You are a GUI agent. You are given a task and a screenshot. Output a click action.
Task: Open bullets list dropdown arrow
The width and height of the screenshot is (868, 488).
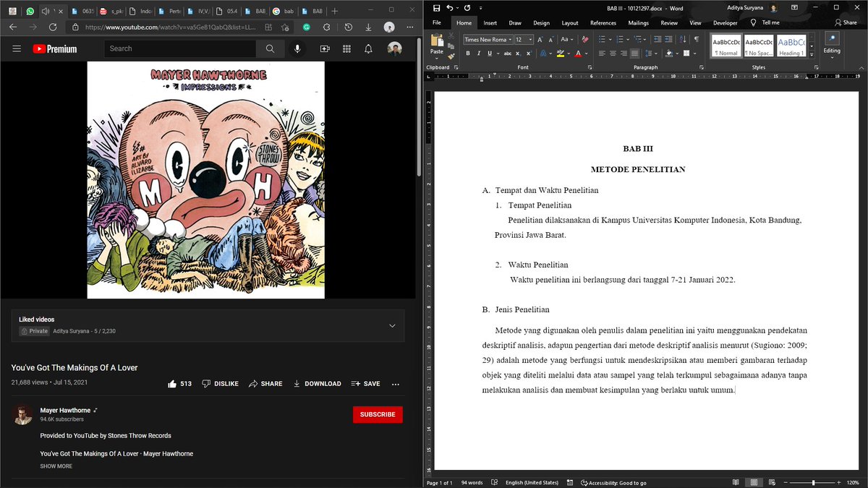(x=610, y=39)
